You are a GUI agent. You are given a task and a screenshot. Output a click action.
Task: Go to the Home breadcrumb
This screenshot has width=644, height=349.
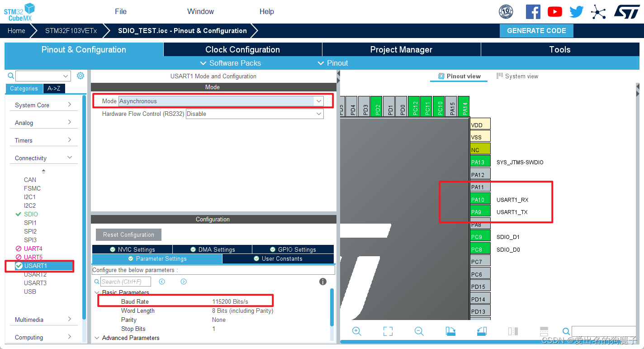coord(16,31)
